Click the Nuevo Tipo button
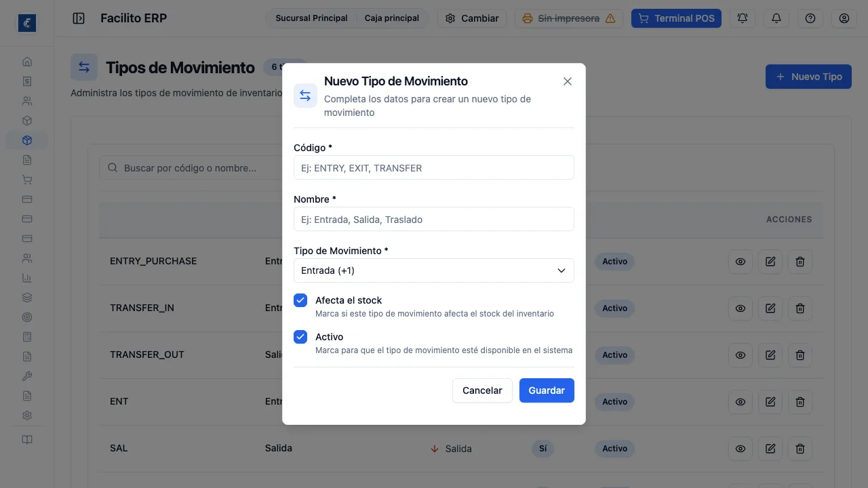This screenshot has width=868, height=488. tap(808, 77)
